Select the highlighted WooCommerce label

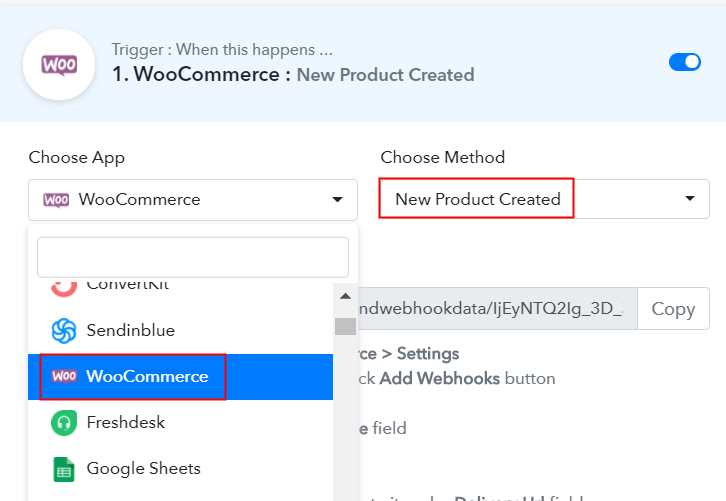click(147, 376)
